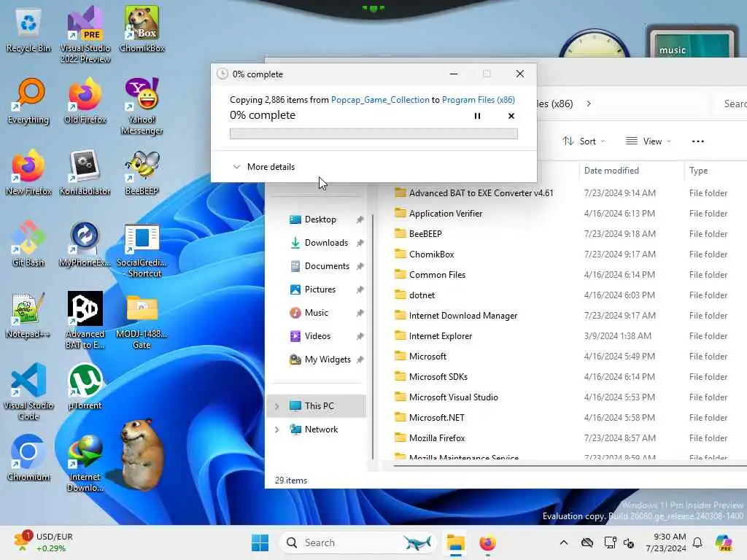Expand More details in copy dialog
The image size is (747, 560).
[263, 167]
